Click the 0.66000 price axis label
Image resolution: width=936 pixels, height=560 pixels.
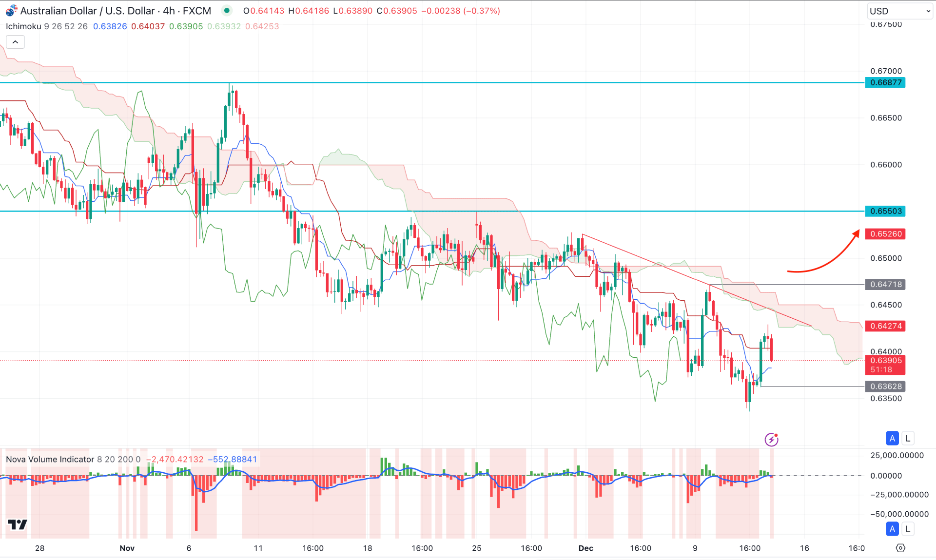point(886,165)
